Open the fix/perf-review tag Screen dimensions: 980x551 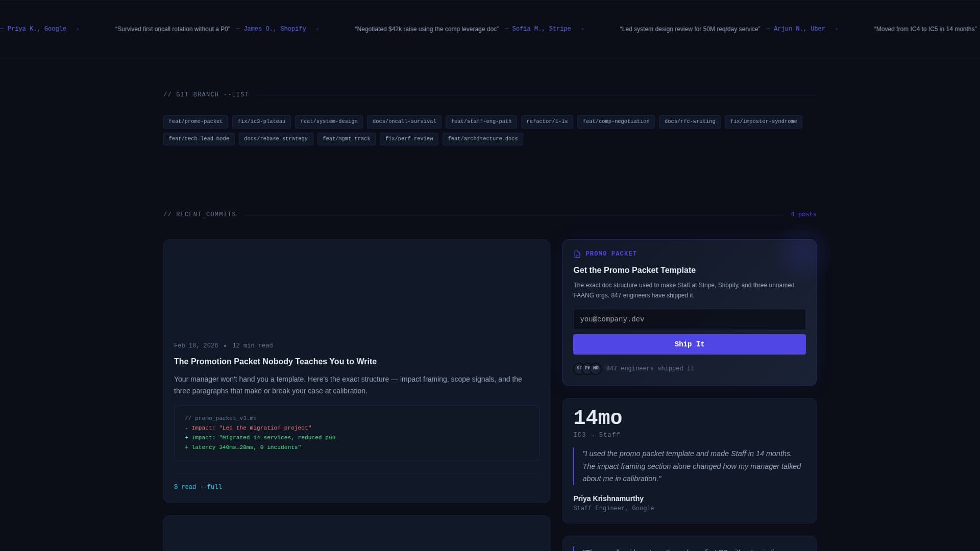[x=409, y=139]
